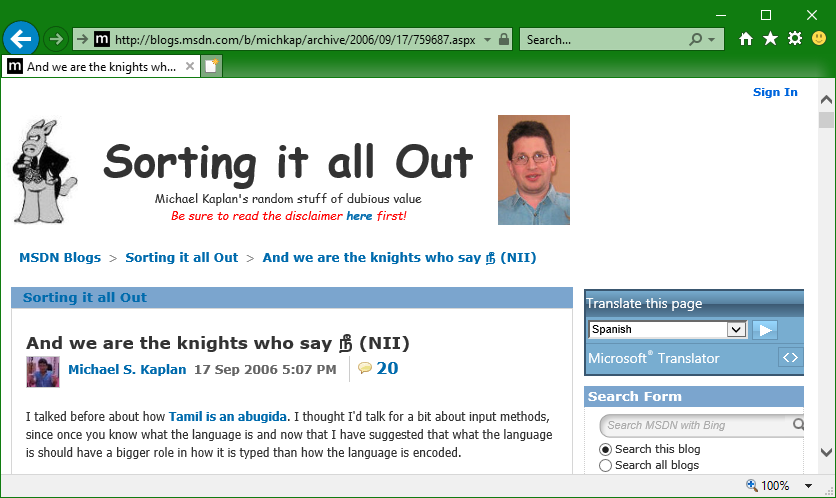Click the post title 'And we are the knights who say'

click(218, 343)
